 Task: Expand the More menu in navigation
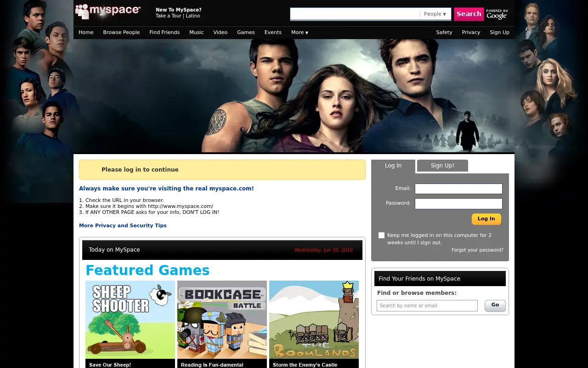pos(300,33)
